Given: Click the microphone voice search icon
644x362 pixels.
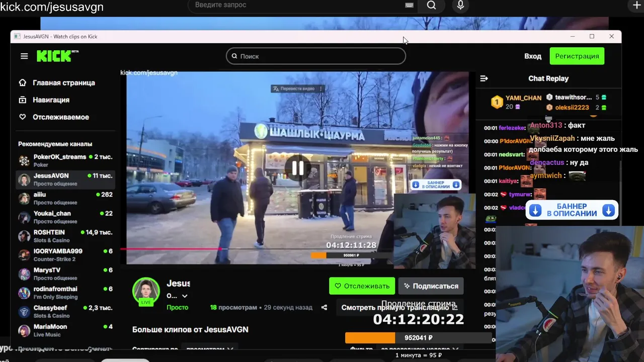Looking at the screenshot, I should [460, 6].
